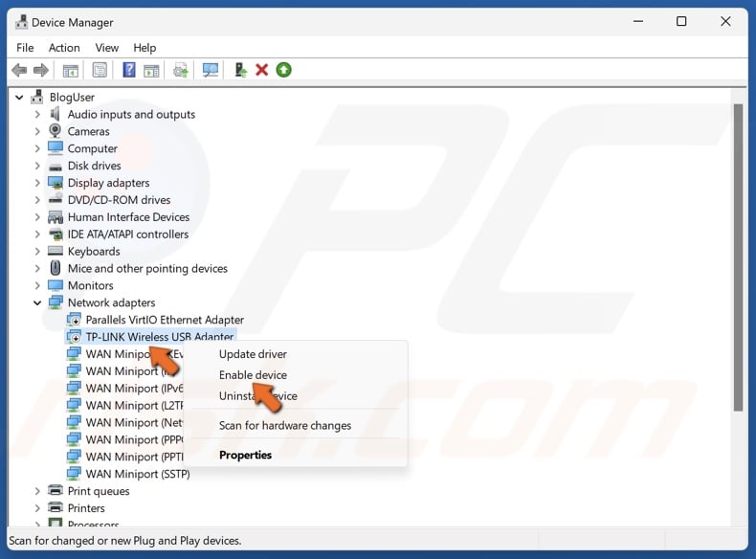Expand the Keyboards category chevron
Image resolution: width=756 pixels, height=559 pixels.
37,252
